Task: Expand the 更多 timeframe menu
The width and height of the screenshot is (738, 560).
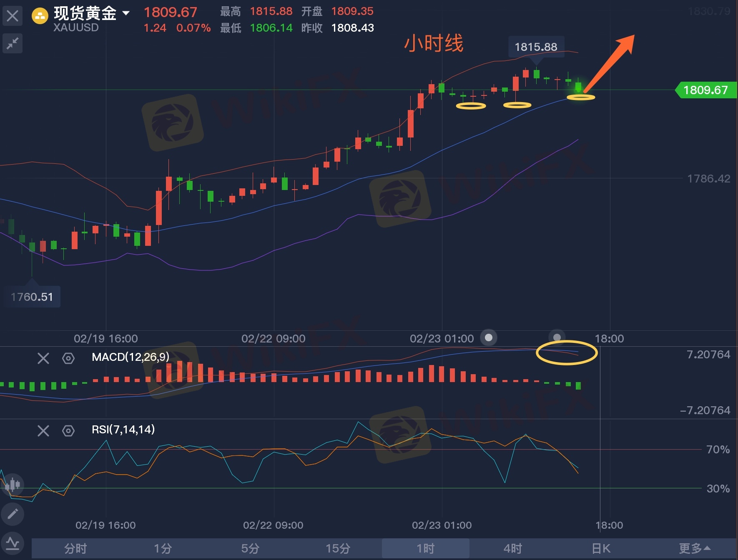Action: click(694, 548)
